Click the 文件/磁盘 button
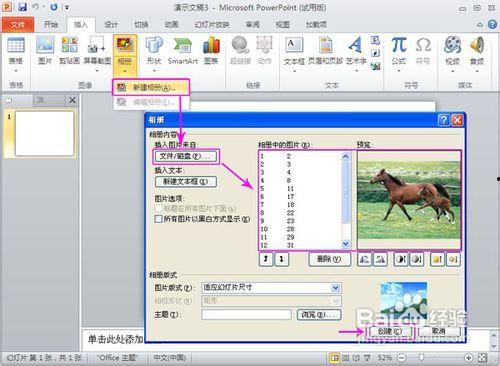Viewport: 500px width, 366px height. [x=186, y=156]
